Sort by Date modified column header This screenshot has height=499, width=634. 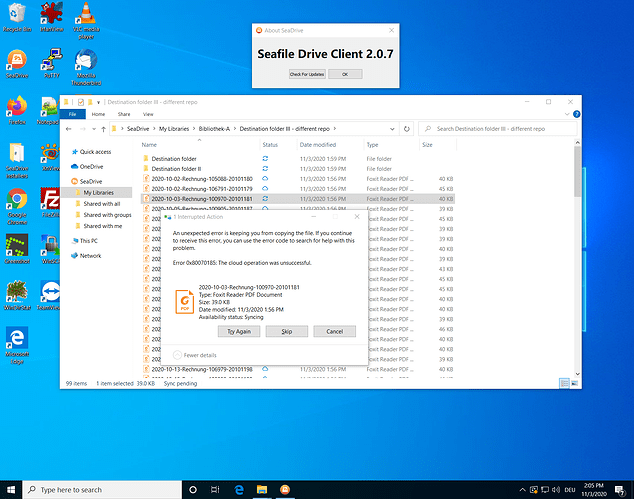tap(317, 144)
